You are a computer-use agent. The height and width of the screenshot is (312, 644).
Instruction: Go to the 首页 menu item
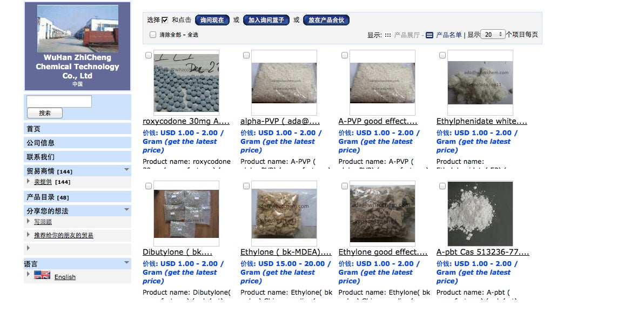[78, 129]
